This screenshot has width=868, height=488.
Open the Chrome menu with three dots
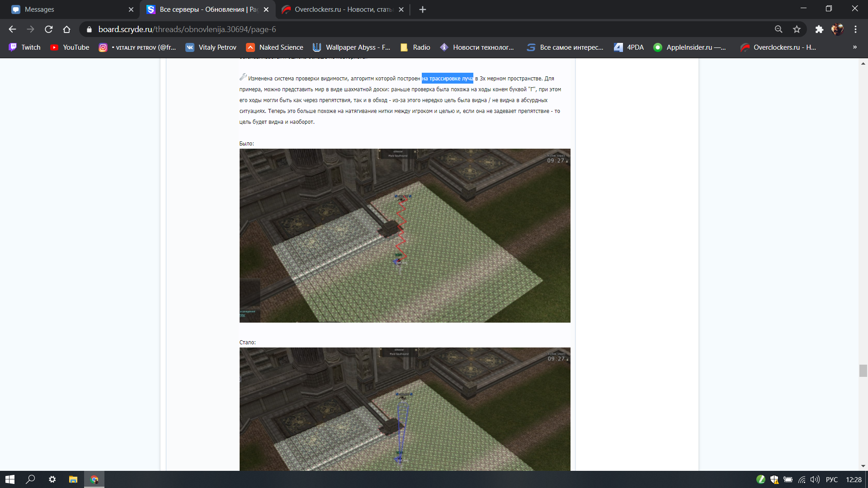(855, 29)
